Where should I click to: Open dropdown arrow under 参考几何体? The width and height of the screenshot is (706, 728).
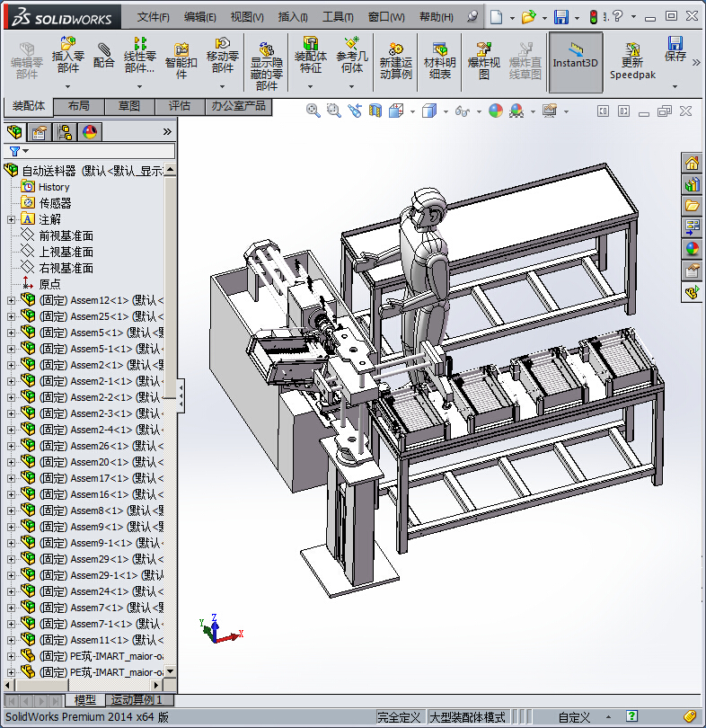[351, 86]
